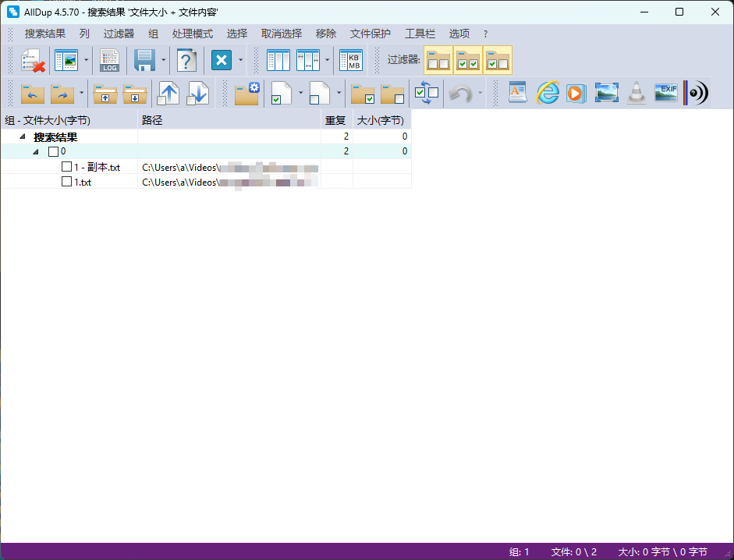Collapse the 搜索结果 tree node
Viewport: 734px width, 560px height.
(x=23, y=136)
